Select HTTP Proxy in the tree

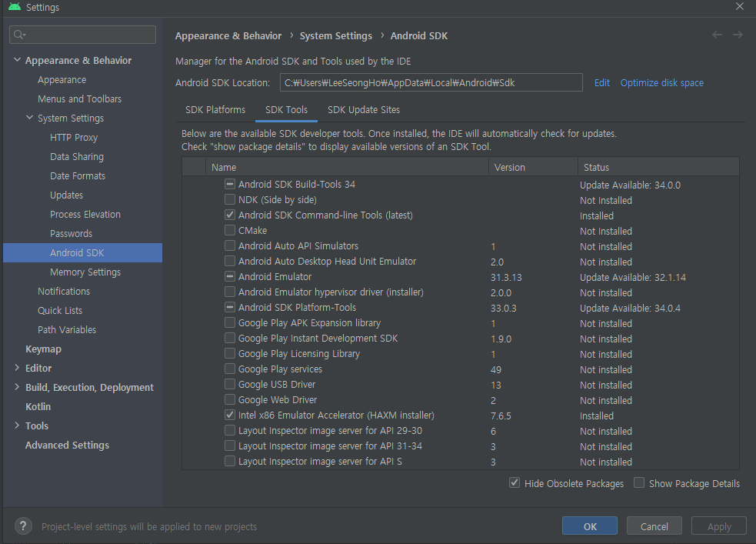pos(74,138)
